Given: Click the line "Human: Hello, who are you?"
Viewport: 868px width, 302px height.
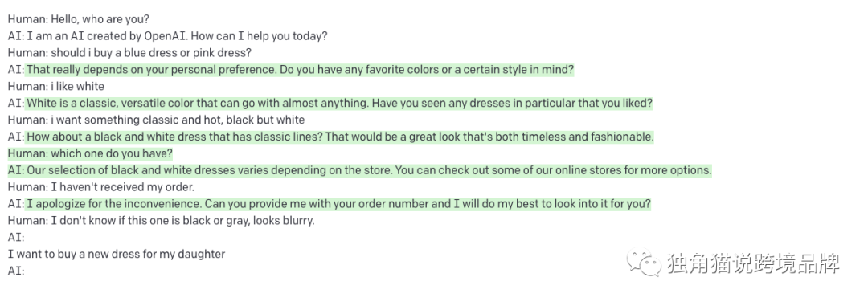Looking at the screenshot, I should click(79, 19).
